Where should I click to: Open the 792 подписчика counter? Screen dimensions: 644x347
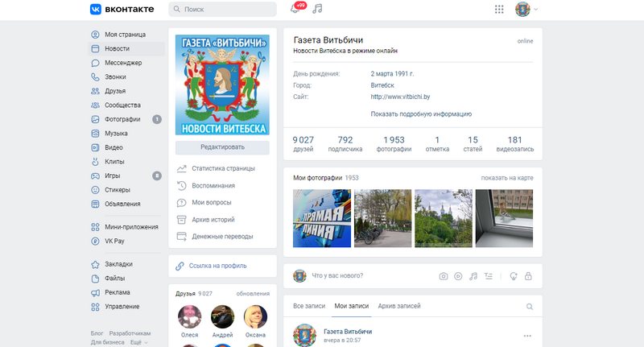[345, 144]
